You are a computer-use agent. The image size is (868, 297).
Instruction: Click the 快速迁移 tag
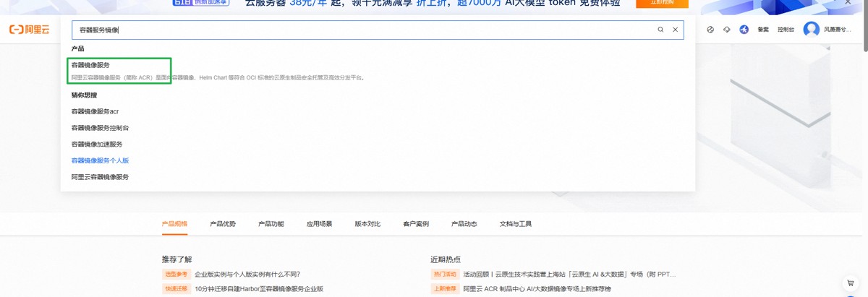176,289
